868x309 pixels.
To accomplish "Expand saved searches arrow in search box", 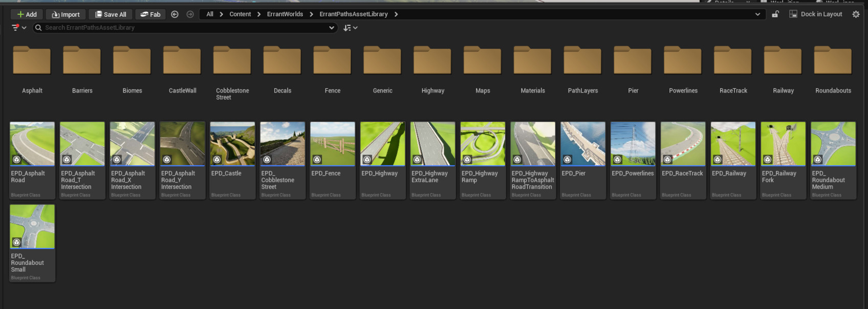I will click(332, 28).
